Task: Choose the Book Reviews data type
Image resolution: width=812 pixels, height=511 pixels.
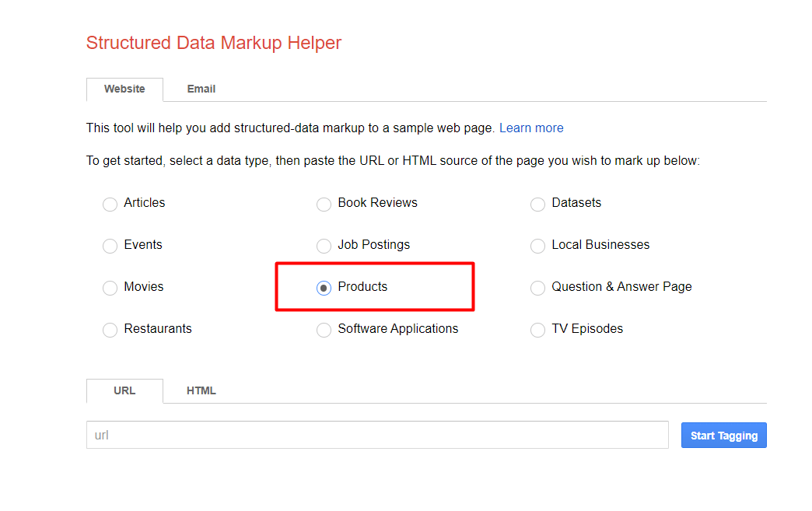Action: tap(324, 205)
